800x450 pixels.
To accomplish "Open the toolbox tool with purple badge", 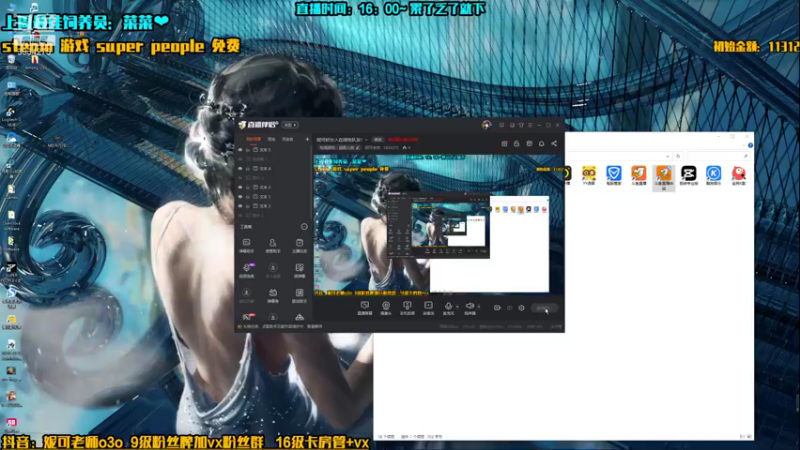I will (247, 269).
